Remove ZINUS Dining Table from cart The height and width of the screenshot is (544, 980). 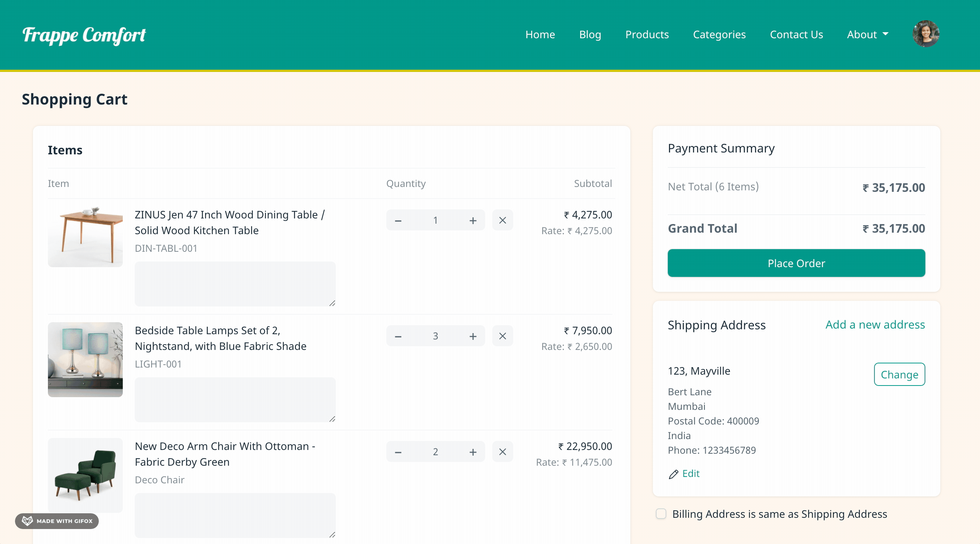[503, 220]
